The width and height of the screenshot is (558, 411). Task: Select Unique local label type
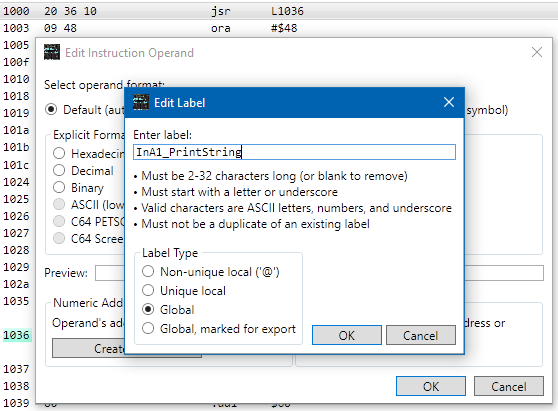pyautogui.click(x=148, y=291)
